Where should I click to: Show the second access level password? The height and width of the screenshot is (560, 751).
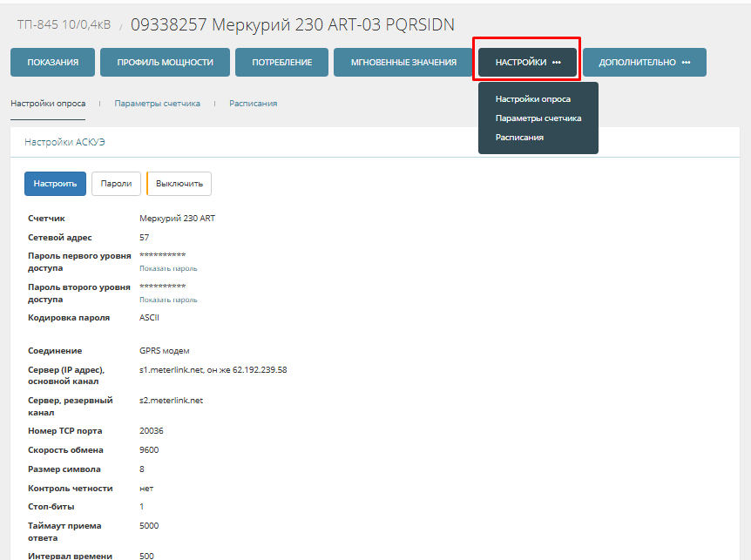[x=168, y=300]
